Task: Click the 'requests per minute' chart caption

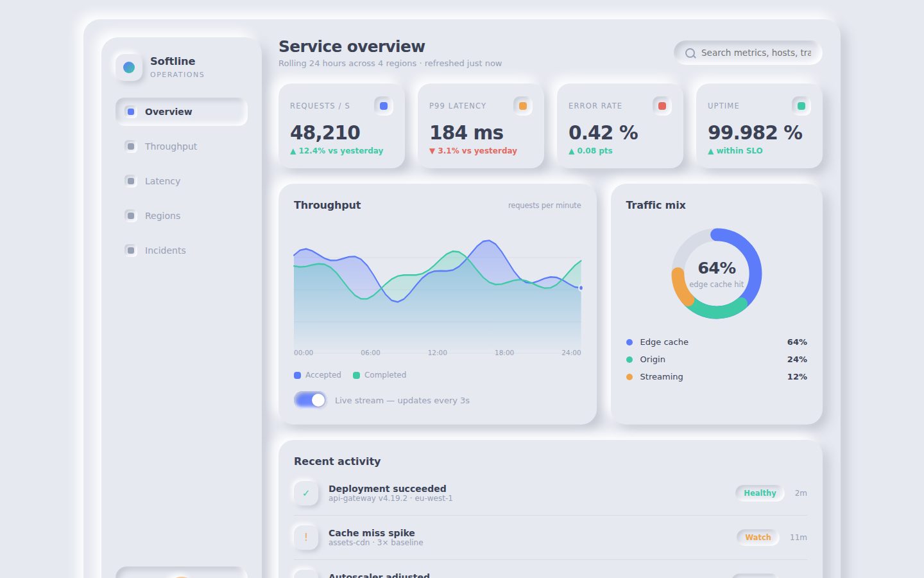Action: [x=545, y=206]
